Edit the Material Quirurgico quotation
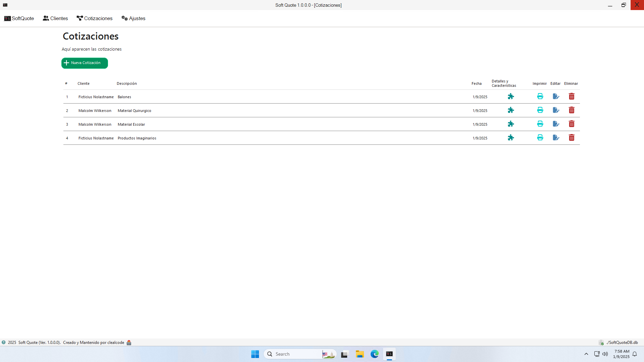This screenshot has width=644, height=362. point(556,110)
